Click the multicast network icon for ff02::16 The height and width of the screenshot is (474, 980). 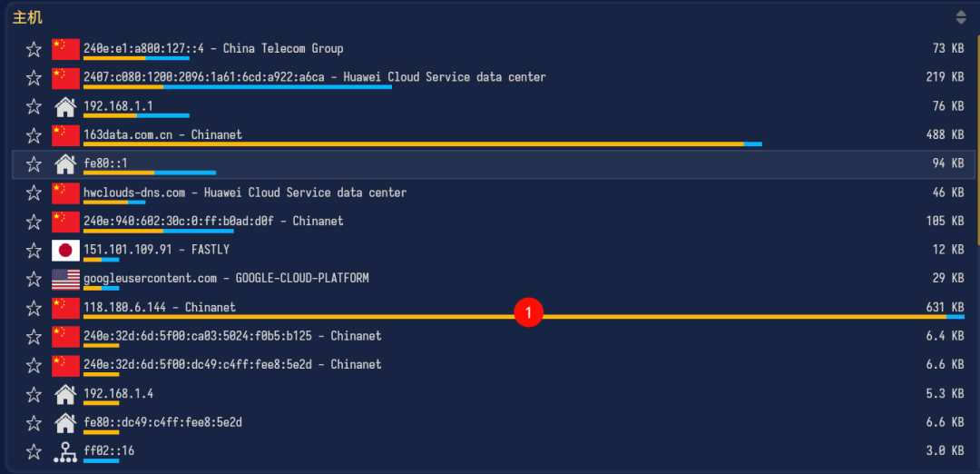click(65, 452)
